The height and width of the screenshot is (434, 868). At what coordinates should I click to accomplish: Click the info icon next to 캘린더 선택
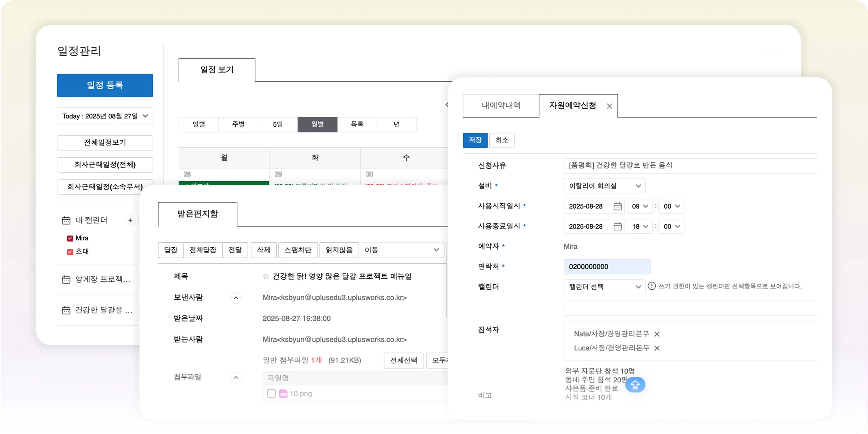pyautogui.click(x=652, y=286)
